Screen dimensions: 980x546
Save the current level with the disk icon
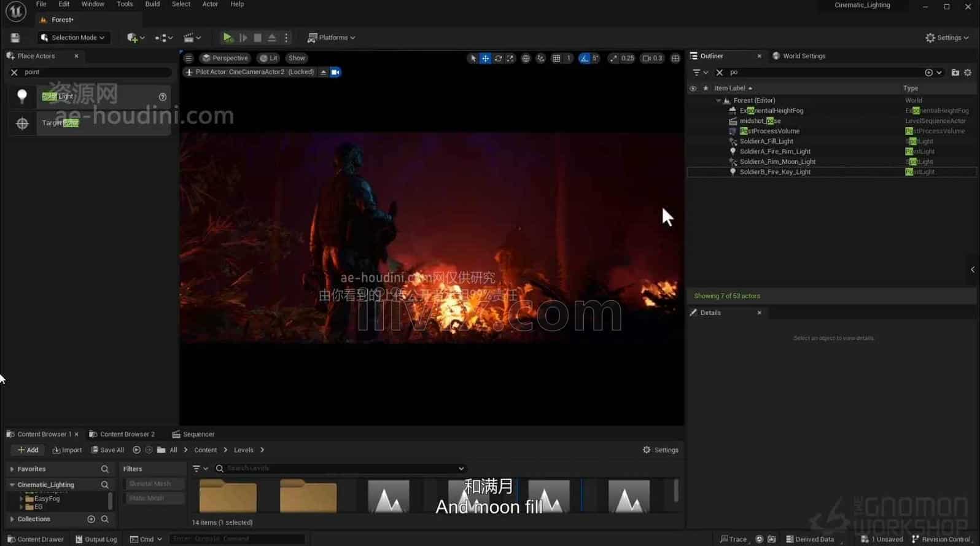coord(15,37)
